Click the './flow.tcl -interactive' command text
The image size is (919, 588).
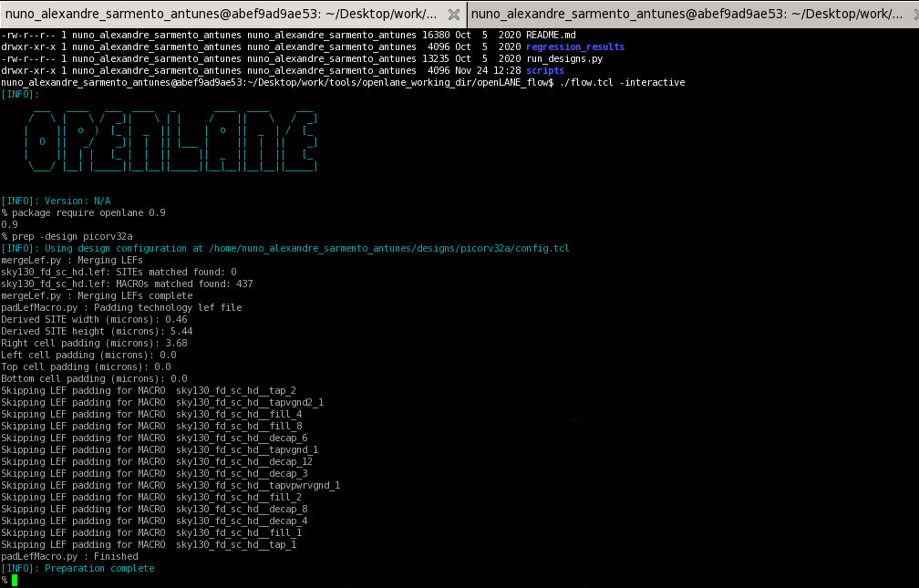click(622, 82)
